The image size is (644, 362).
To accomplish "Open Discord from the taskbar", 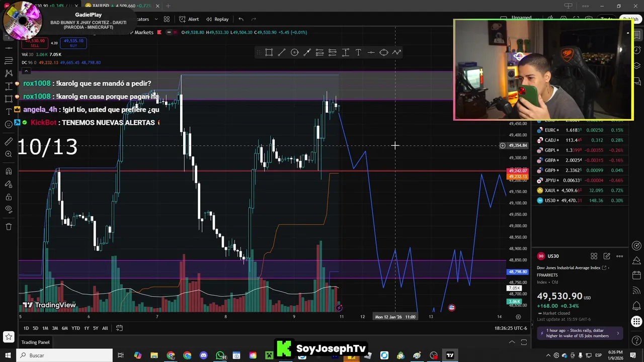I will pyautogui.click(x=204, y=355).
